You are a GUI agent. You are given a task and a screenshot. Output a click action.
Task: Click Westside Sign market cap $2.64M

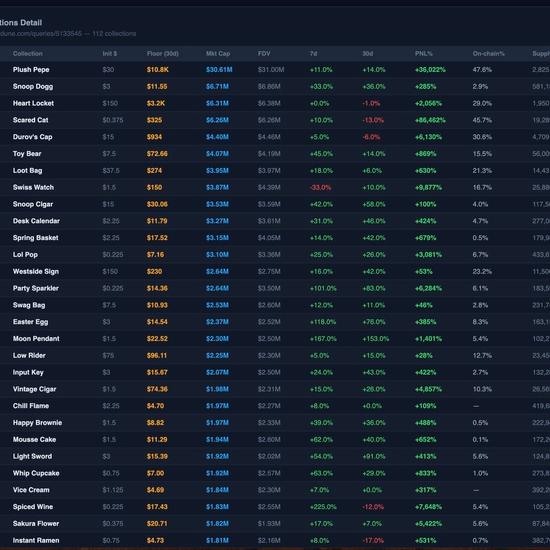(x=217, y=272)
